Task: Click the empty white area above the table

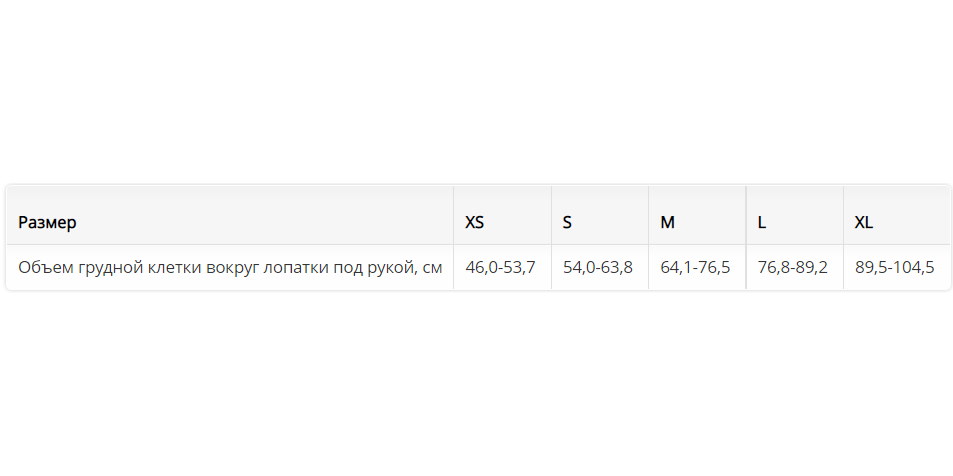Action: tap(476, 90)
